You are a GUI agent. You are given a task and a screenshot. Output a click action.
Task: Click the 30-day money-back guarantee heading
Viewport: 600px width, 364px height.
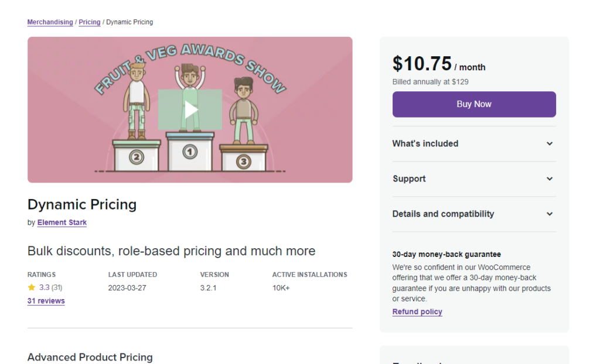point(446,254)
